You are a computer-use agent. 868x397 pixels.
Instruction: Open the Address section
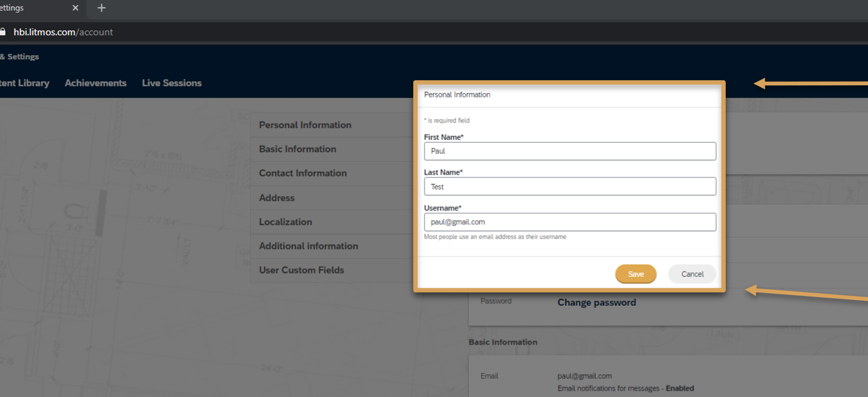pos(277,198)
